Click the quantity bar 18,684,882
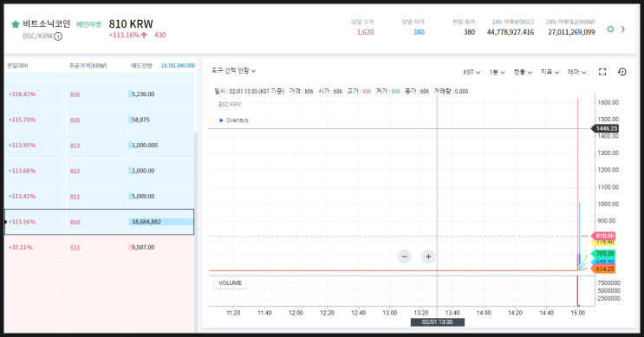This screenshot has height=337, width=644. click(x=160, y=222)
